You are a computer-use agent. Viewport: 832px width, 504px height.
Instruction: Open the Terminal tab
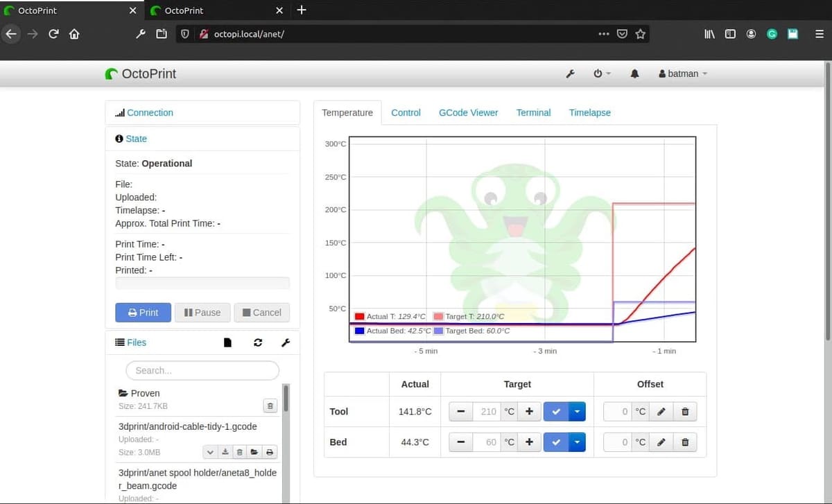534,112
